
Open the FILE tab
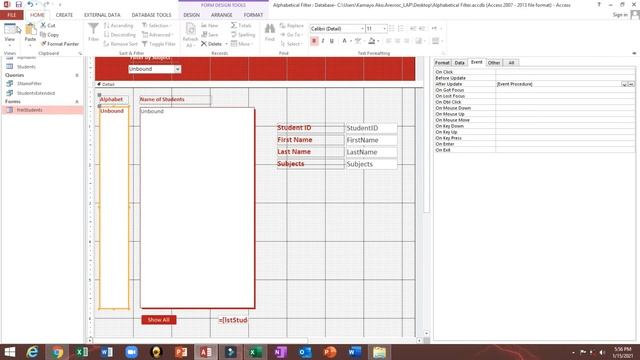(x=12, y=15)
